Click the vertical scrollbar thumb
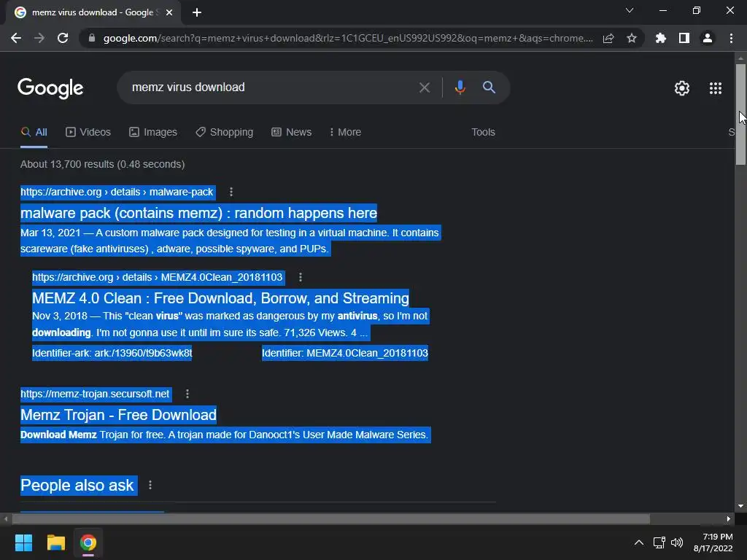 [x=740, y=114]
